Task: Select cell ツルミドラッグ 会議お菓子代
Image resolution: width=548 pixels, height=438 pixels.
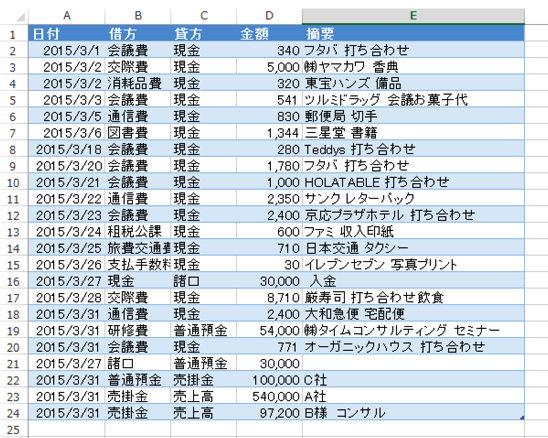Action: click(413, 100)
